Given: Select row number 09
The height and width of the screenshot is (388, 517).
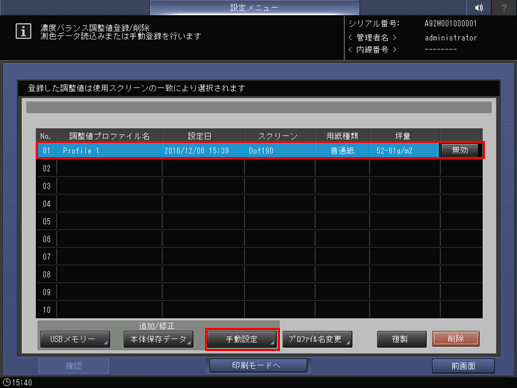Looking at the screenshot, I should coord(46,292).
